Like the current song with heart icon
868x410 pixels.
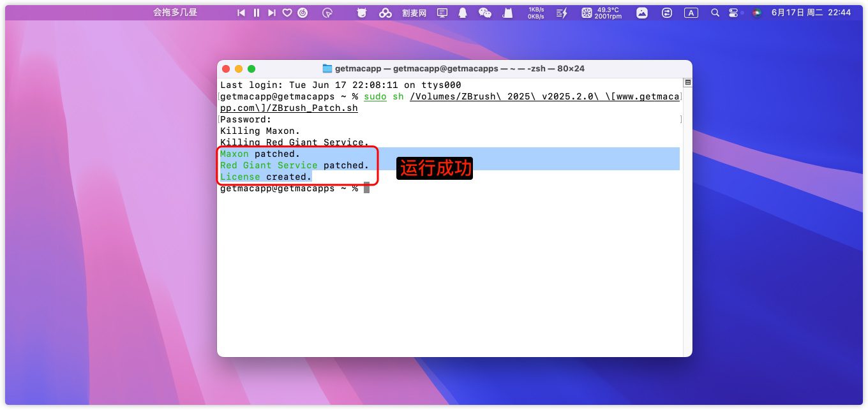287,13
